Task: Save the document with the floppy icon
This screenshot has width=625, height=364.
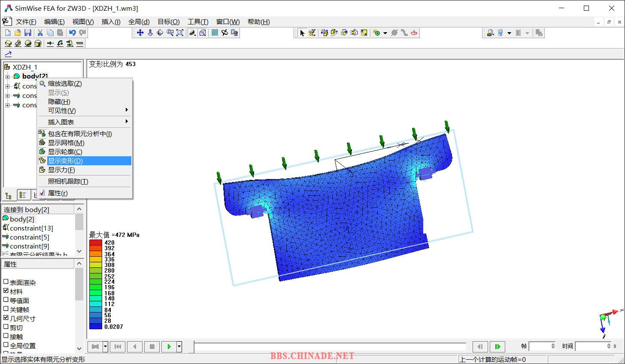Action: click(x=28, y=33)
